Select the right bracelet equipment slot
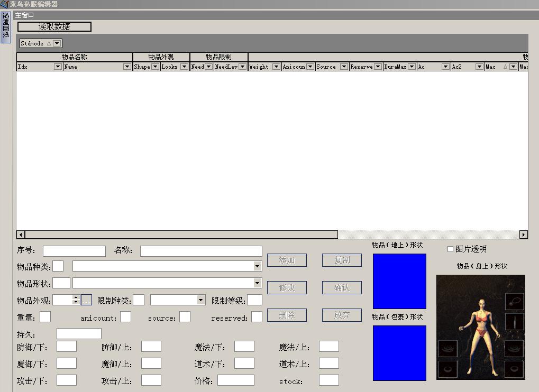539x392 pixels. tap(514, 349)
